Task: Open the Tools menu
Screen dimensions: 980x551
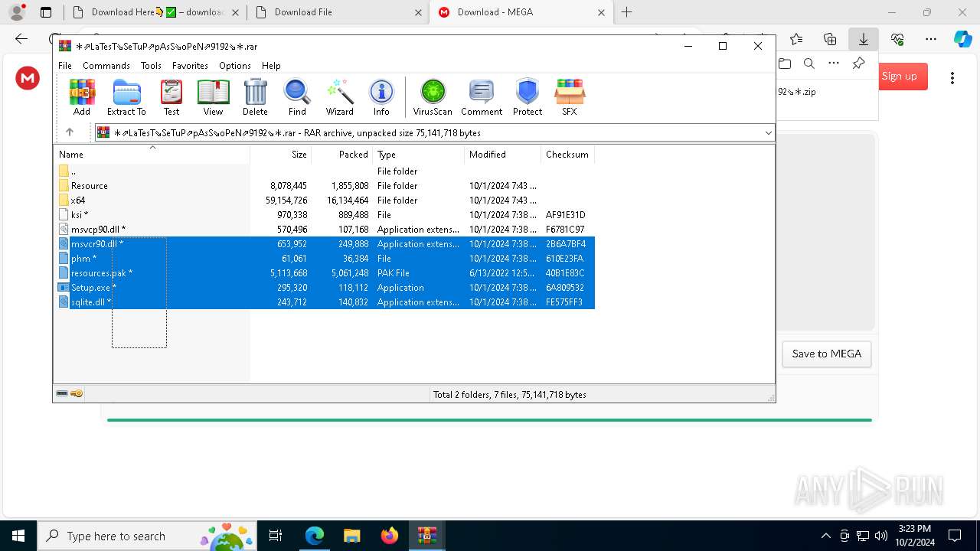Action: tap(151, 66)
